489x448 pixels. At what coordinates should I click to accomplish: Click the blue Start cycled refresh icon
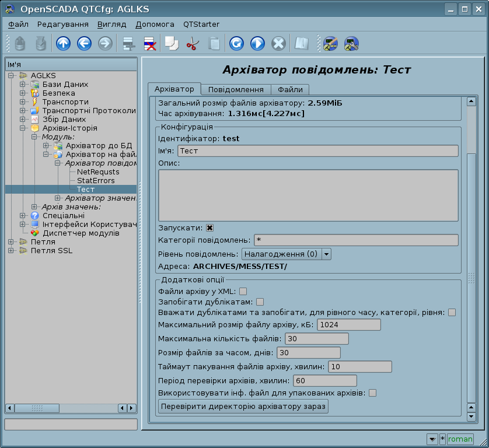(x=257, y=44)
